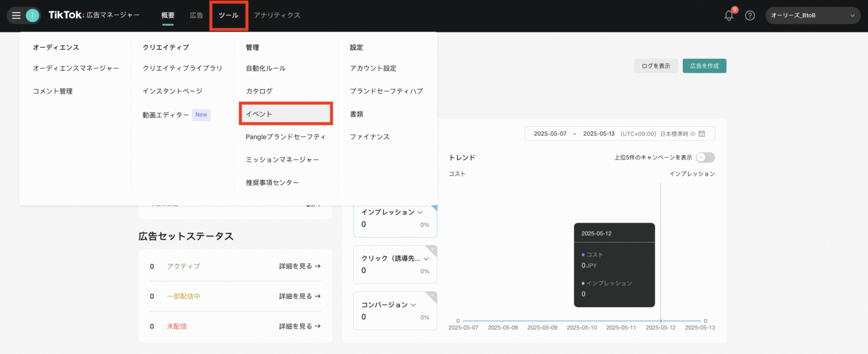Click the New badge beside 動画エディター
The height and width of the screenshot is (354, 868).
[201, 115]
